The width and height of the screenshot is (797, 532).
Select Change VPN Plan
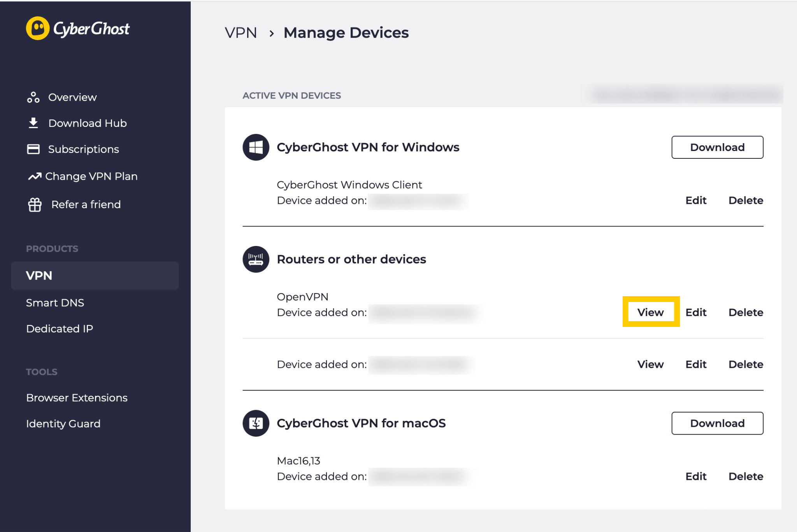91,176
